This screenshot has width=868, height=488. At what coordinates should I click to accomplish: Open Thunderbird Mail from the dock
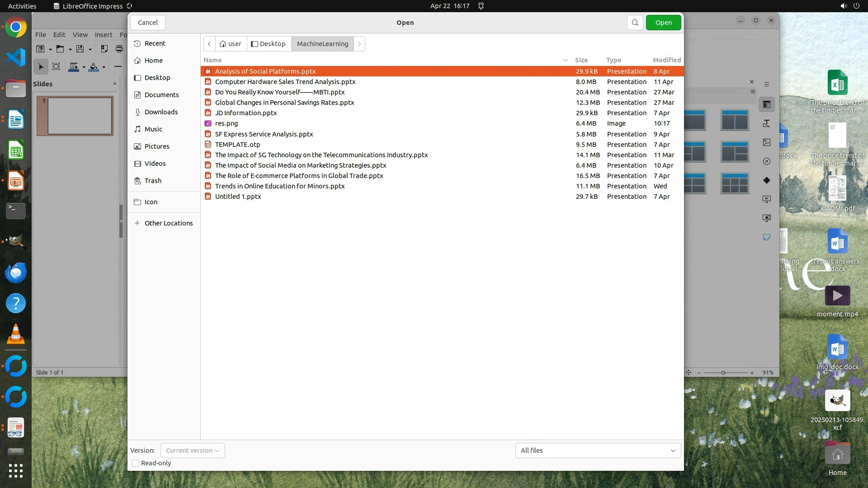(x=16, y=272)
